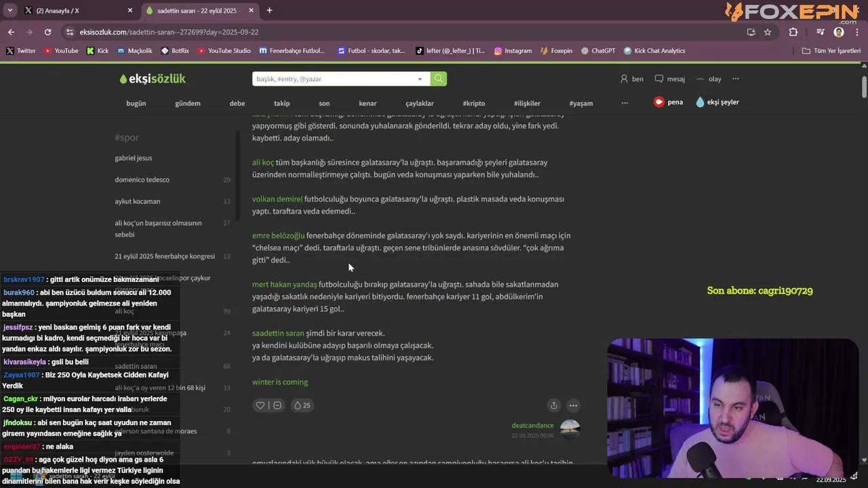
Task: Share the entry with share icon
Action: [554, 405]
